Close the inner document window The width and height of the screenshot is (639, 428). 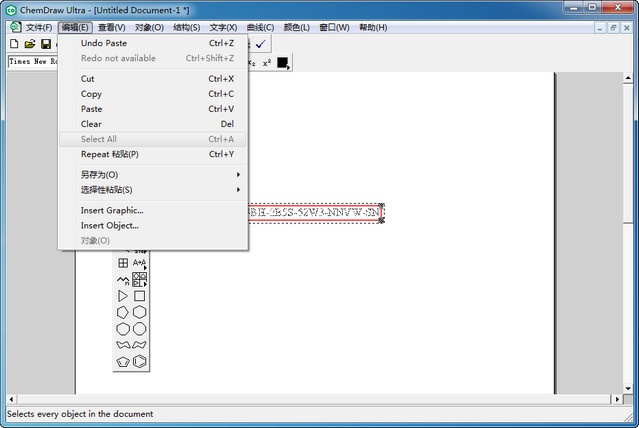click(x=627, y=28)
